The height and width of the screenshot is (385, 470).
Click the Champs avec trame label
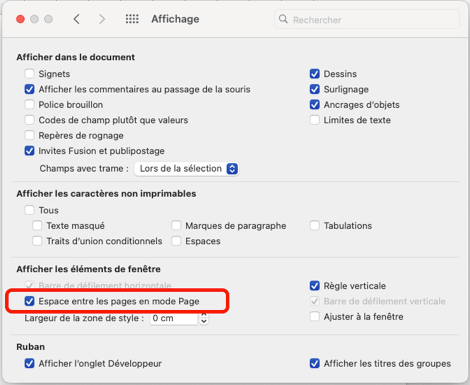[84, 169]
